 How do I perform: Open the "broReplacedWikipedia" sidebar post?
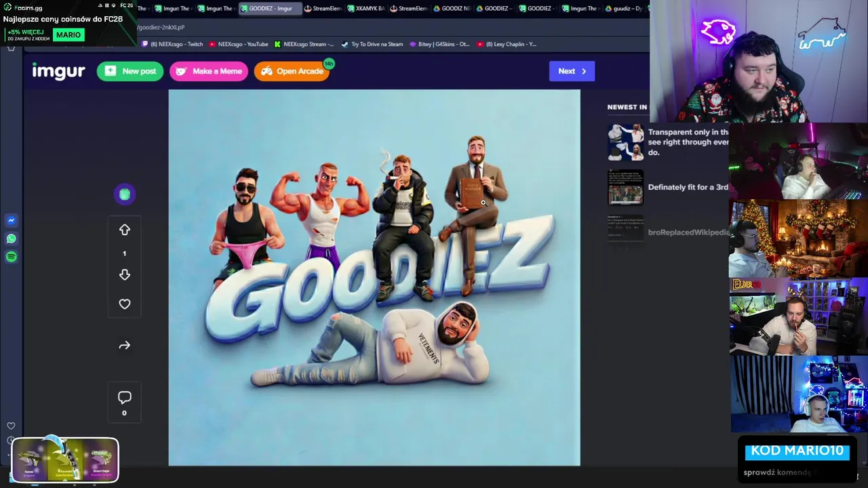pyautogui.click(x=688, y=232)
